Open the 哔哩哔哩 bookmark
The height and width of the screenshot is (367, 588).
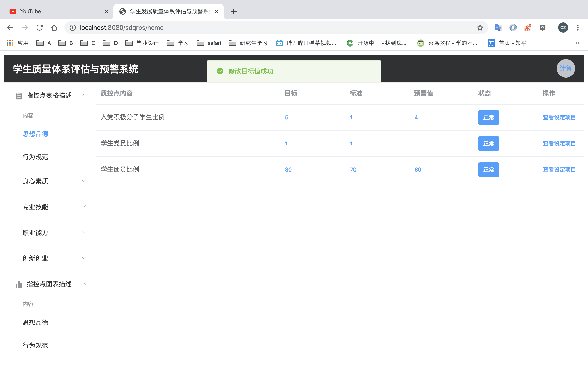pyautogui.click(x=306, y=43)
